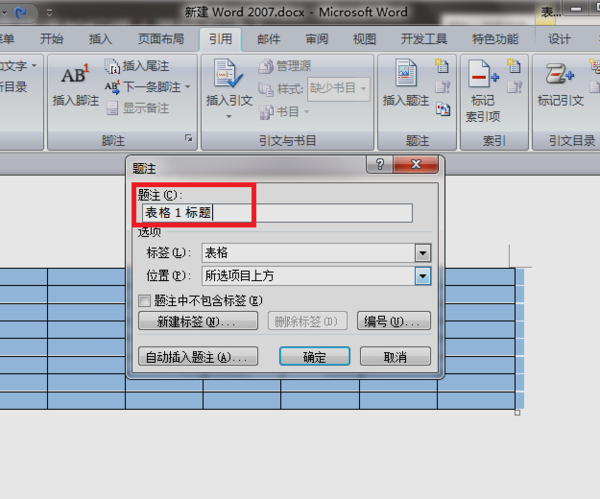Viewport: 600px width, 499px height.
Task: Select the 引用 (References) tab
Action: 220,39
